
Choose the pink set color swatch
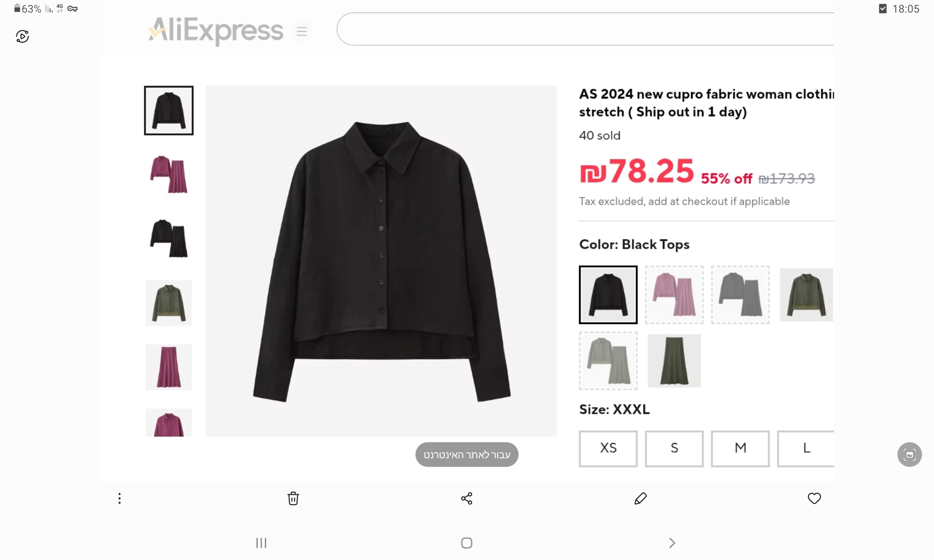674,295
